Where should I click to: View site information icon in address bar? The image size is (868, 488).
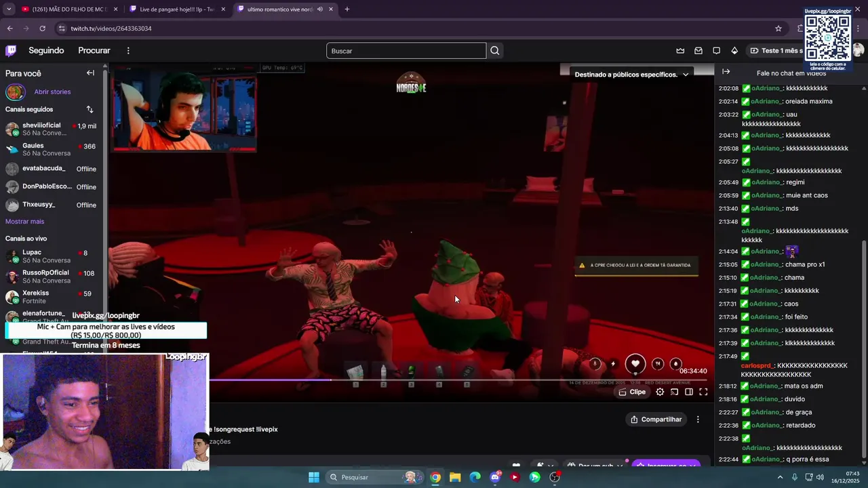click(x=62, y=28)
